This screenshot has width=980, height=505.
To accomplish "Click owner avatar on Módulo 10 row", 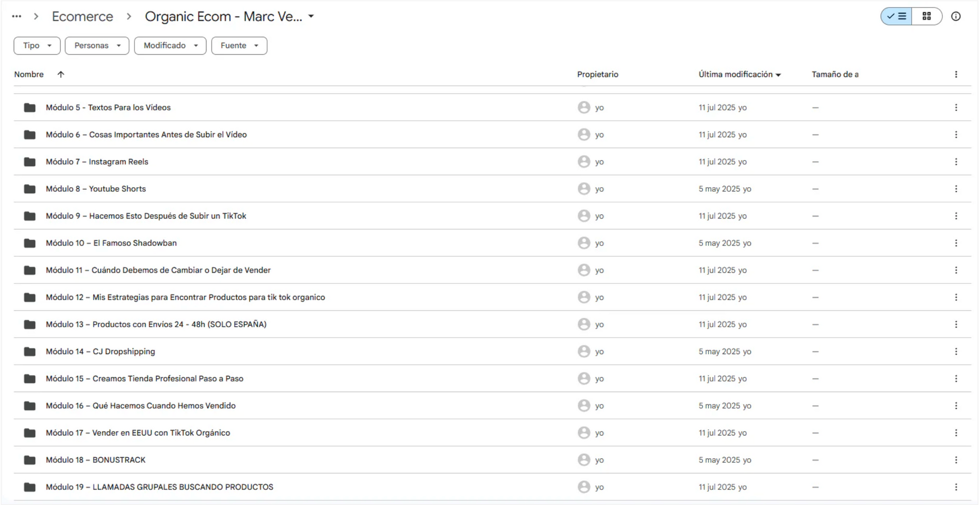I will tap(584, 243).
